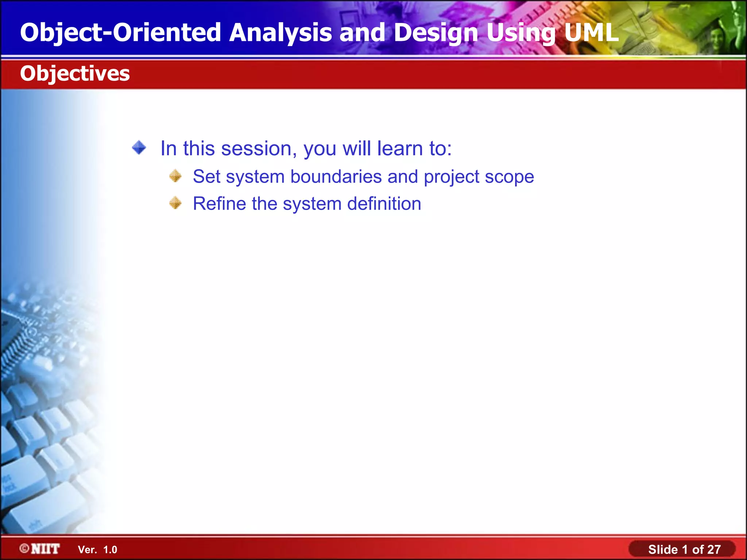Click gold bullet next to Set system boundaries
Image resolution: width=747 pixels, height=560 pixels.
point(175,176)
